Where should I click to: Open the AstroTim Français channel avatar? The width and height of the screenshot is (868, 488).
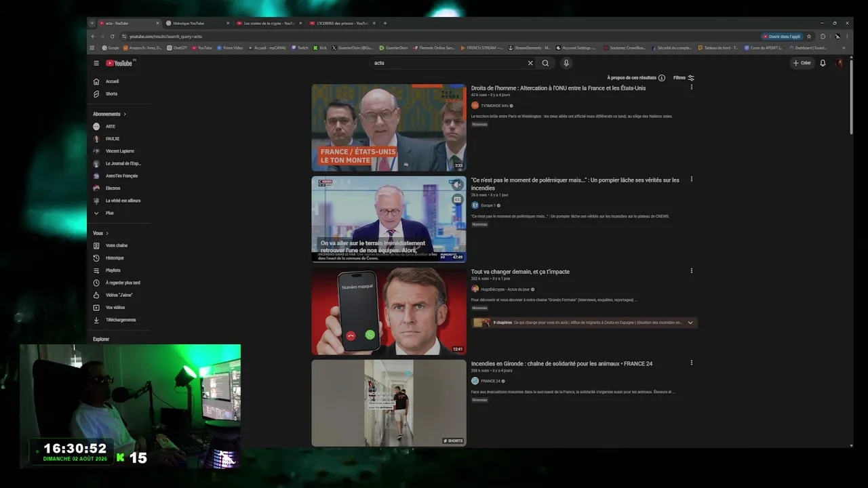click(96, 176)
